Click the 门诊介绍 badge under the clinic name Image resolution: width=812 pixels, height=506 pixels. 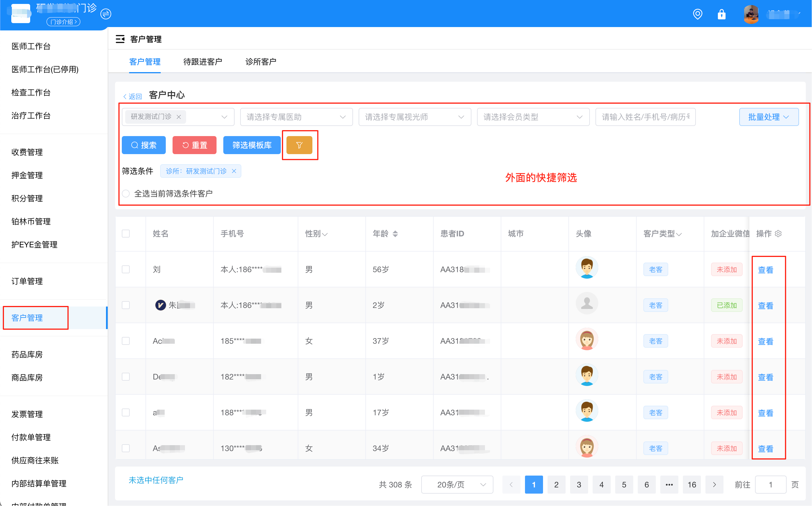point(64,22)
